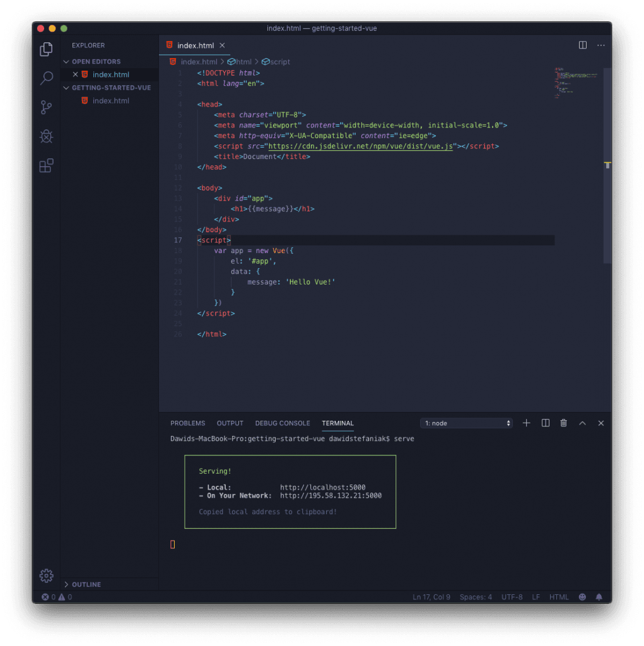The width and height of the screenshot is (644, 646).
Task: Click line number 17 in the gutter
Action: (x=178, y=240)
